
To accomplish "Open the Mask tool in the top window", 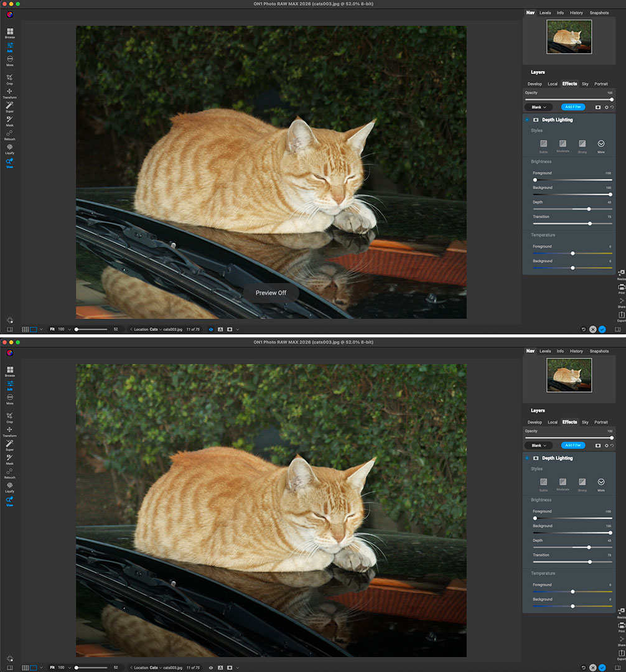I will 10,119.
